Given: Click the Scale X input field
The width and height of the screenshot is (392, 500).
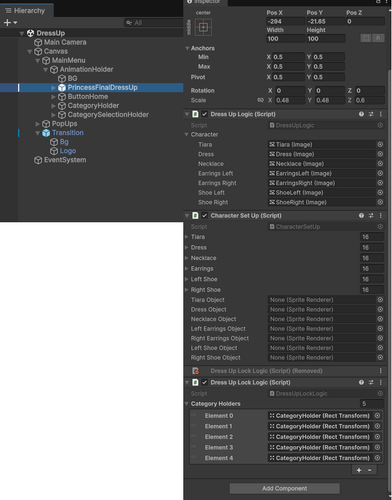Looking at the screenshot, I should 289,100.
